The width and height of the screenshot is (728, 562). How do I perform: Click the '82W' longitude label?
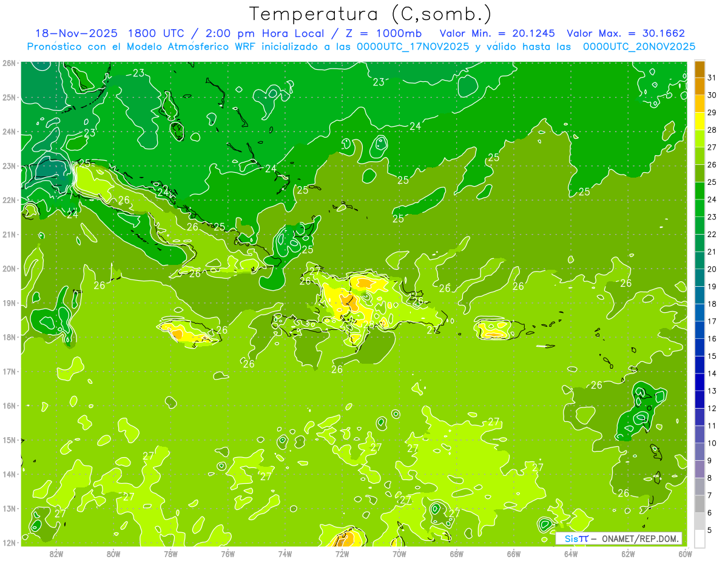coord(56,554)
